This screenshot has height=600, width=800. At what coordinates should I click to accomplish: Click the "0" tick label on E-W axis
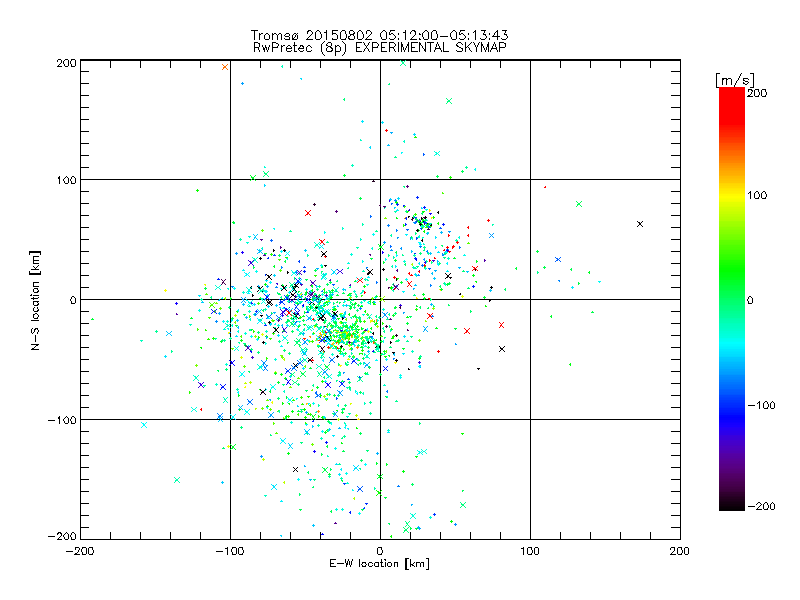tap(380, 551)
